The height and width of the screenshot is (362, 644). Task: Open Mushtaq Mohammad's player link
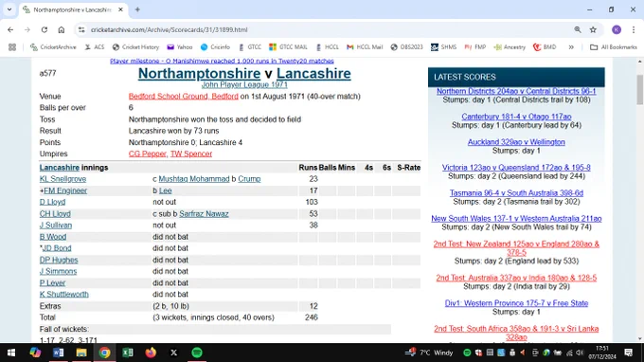pos(194,179)
